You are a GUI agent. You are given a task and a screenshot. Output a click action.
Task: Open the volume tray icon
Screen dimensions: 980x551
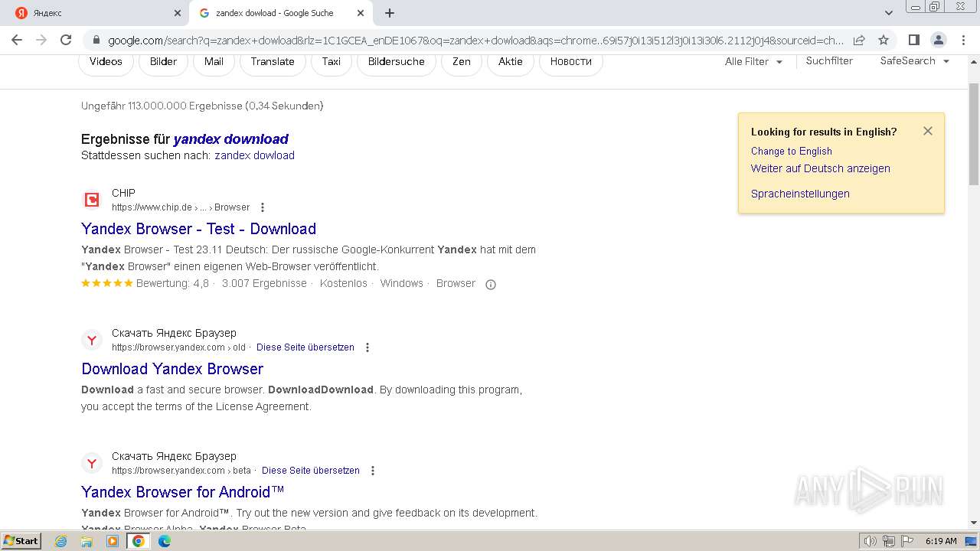coord(871,541)
